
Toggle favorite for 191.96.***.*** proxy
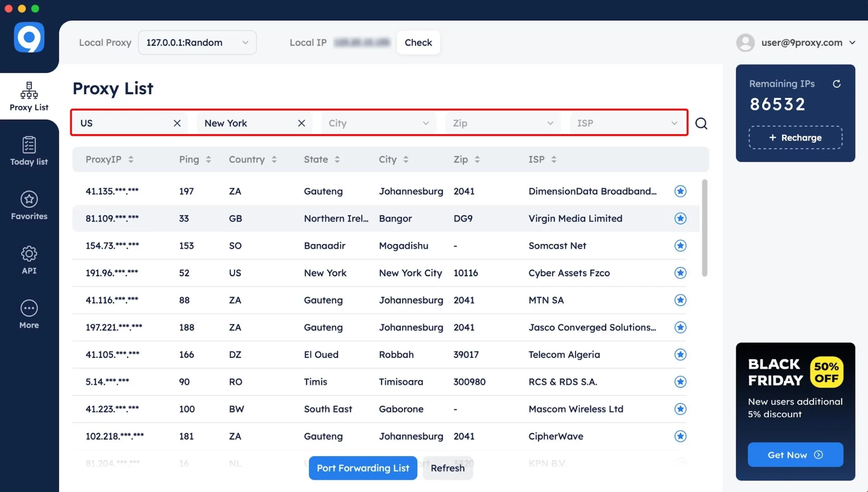pyautogui.click(x=680, y=273)
